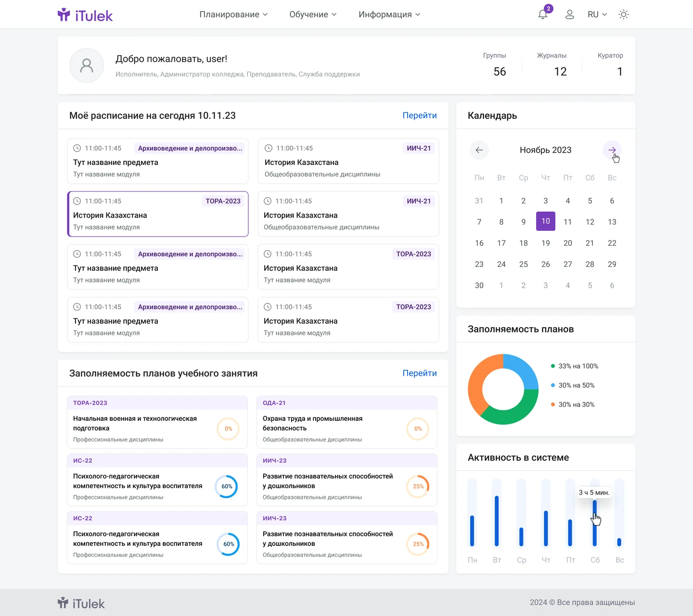Select highlighted date 10 in calendar
Viewport: 693px width, 616px height.
pos(546,221)
